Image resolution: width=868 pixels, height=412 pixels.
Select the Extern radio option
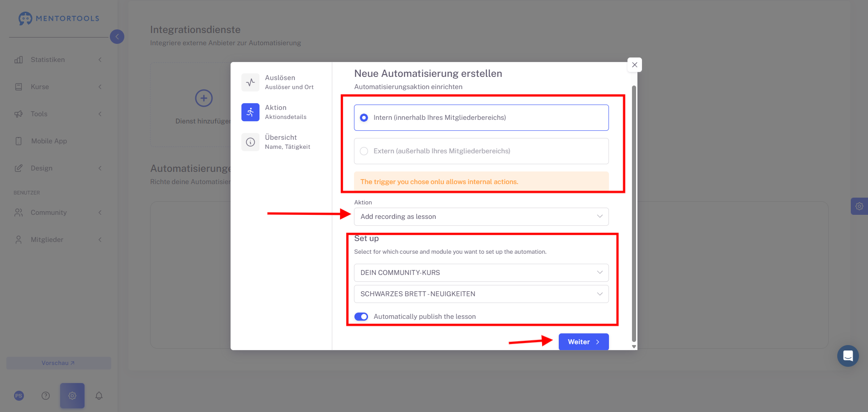click(x=481, y=151)
